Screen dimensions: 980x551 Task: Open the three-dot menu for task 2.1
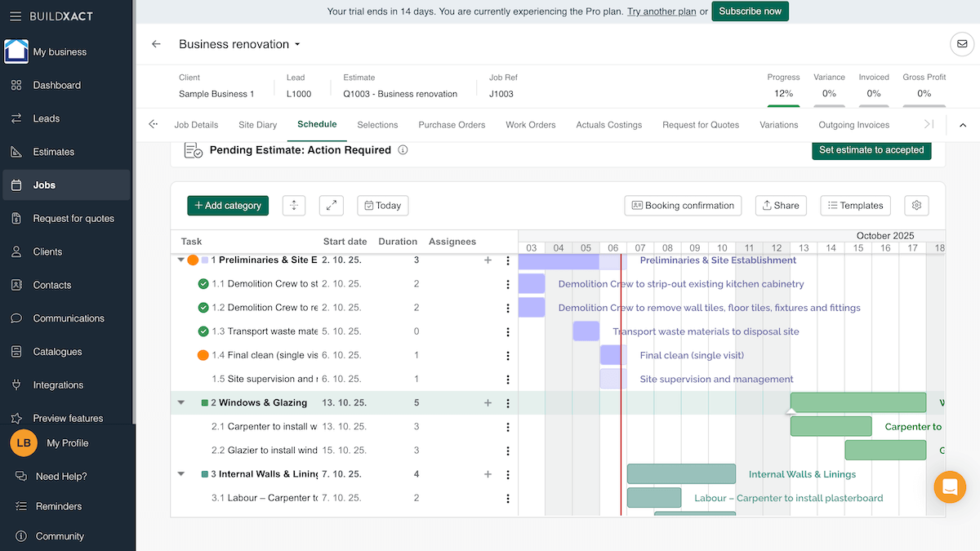pyautogui.click(x=508, y=426)
